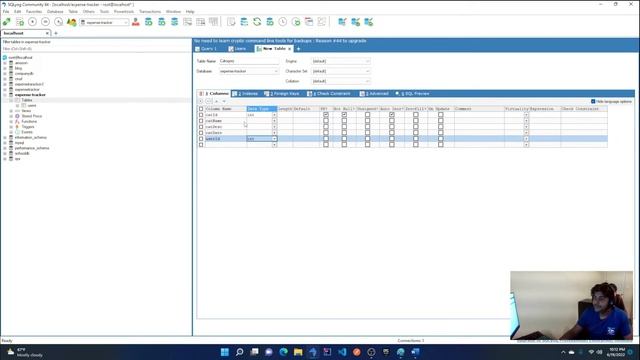This screenshot has height=360, width=640.
Task: Click the refresh arrows icon in the toolbar
Action: (257, 22)
